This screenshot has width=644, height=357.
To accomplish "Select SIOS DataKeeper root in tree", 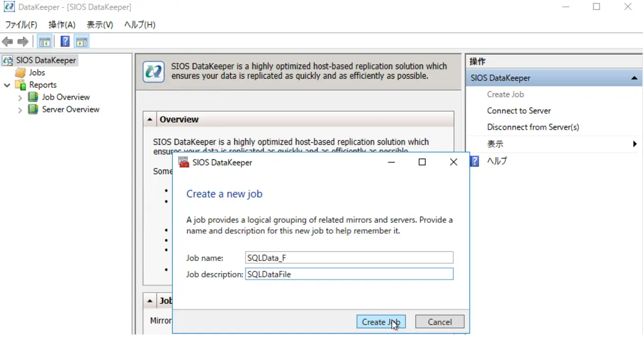I will tap(46, 60).
